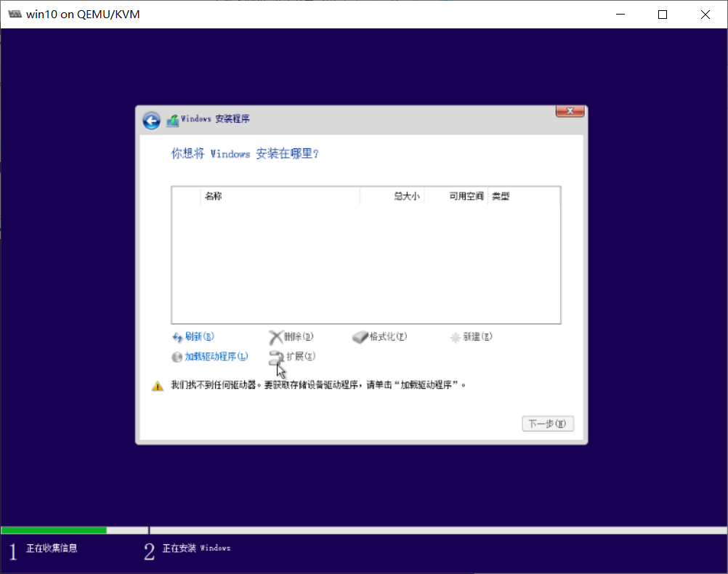Screen dimensions: 728x574
Task: Click the blue back arrow in Windows Setup
Action: (151, 121)
